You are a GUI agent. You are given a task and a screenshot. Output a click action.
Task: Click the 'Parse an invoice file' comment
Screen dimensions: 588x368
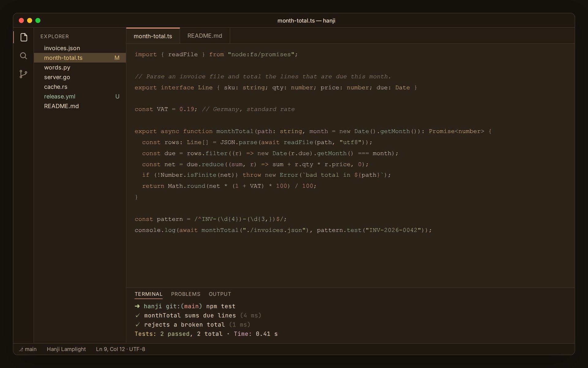pos(263,76)
